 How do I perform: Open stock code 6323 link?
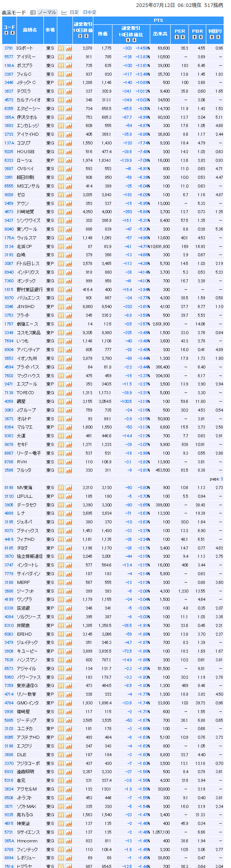tap(9, 161)
